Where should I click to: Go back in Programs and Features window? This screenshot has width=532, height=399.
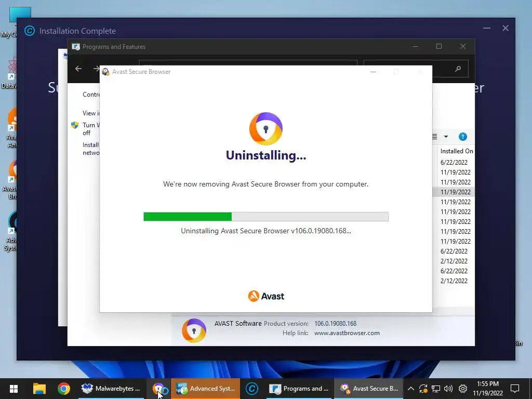click(78, 69)
